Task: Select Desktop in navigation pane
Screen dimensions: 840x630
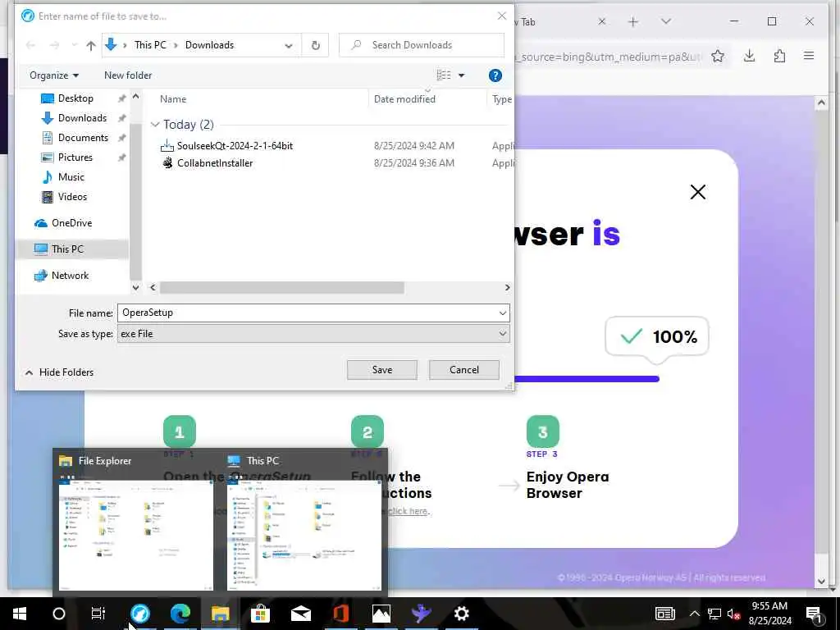Action: pyautogui.click(x=75, y=98)
